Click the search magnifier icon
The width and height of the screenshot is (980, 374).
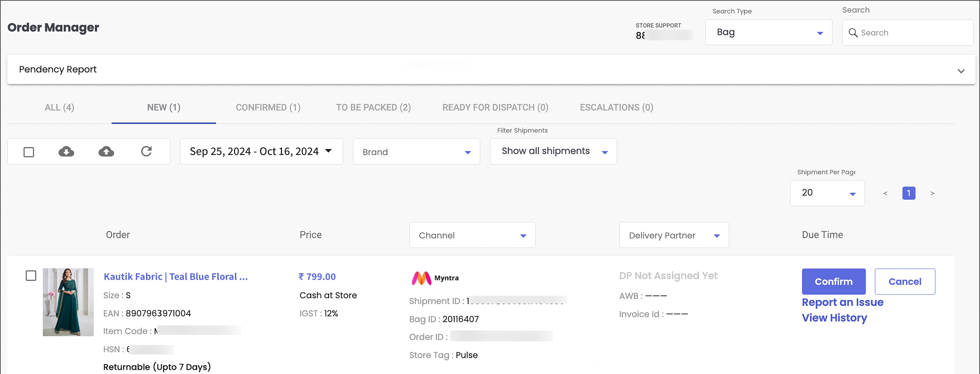click(x=853, y=33)
